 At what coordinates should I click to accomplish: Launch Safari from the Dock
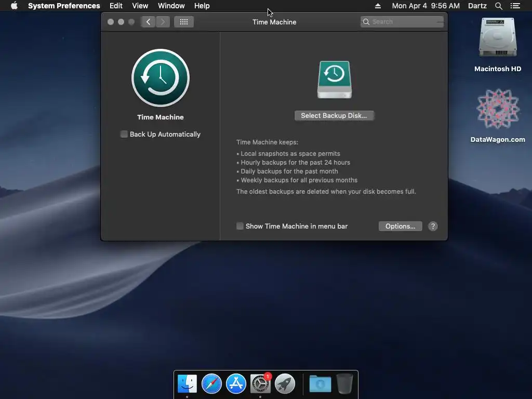pos(211,384)
